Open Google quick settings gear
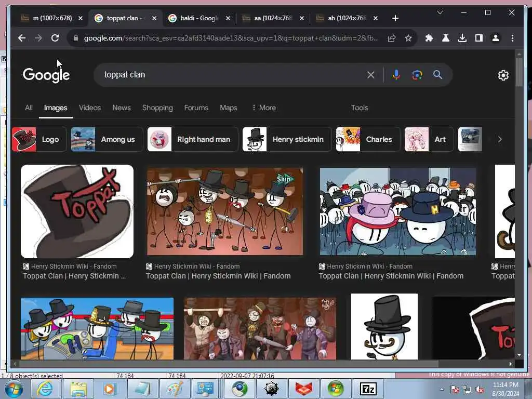This screenshot has height=399, width=532. pyautogui.click(x=503, y=75)
